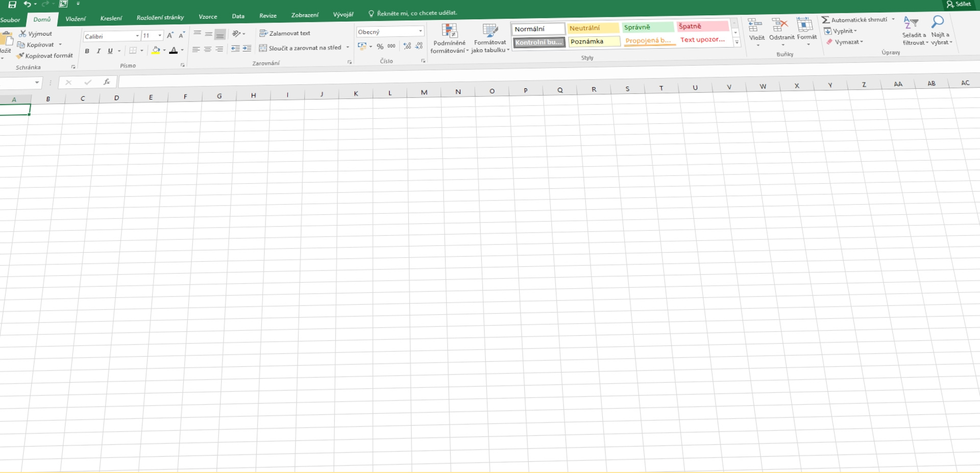This screenshot has width=980, height=473.
Task: Open the Calibri font name dropdown
Action: coord(137,36)
